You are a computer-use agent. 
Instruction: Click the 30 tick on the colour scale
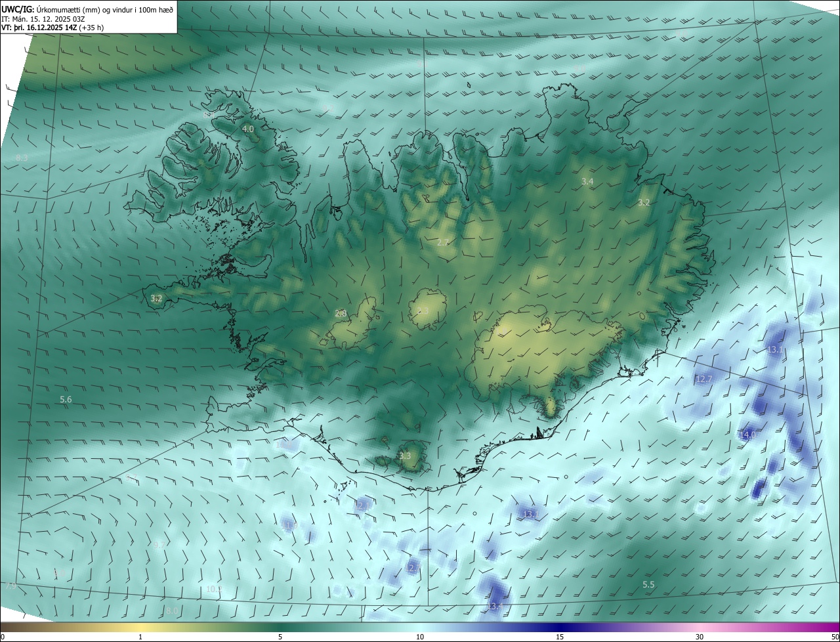[x=700, y=637]
